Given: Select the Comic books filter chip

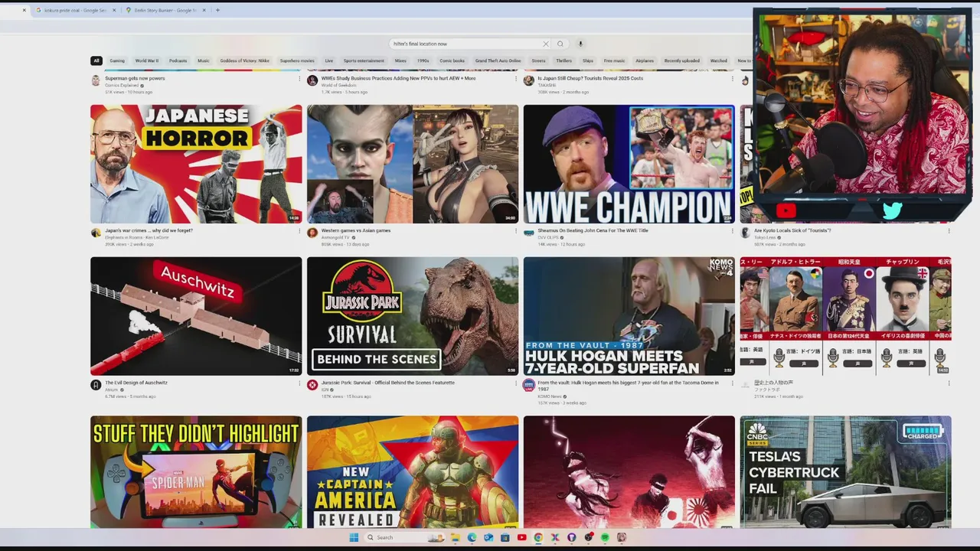Looking at the screenshot, I should tap(452, 60).
